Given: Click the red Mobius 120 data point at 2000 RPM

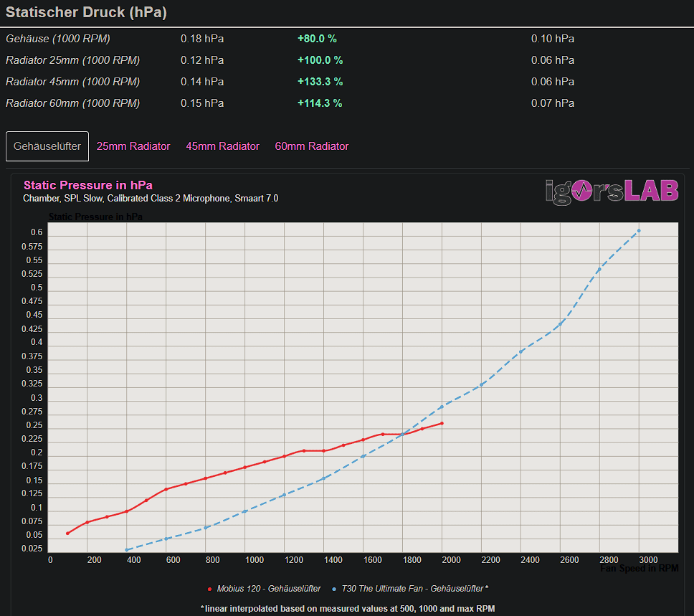Looking at the screenshot, I should [442, 423].
